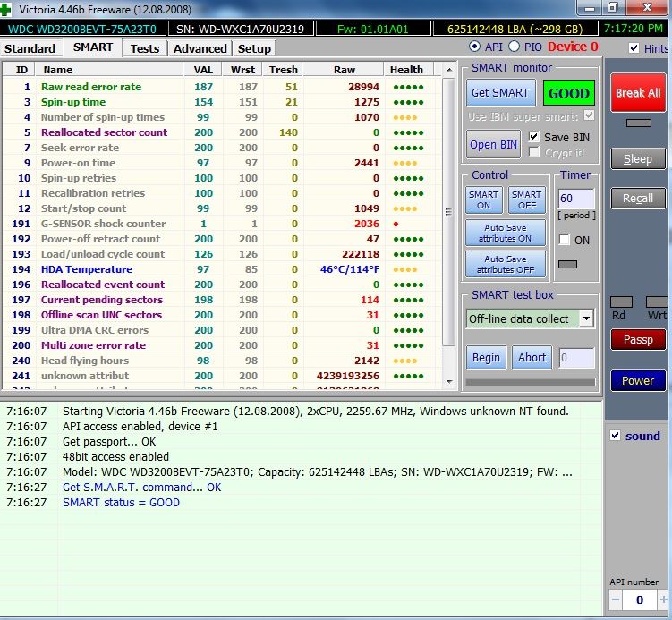Increase API number with plus button
672x620 pixels.
(663, 599)
